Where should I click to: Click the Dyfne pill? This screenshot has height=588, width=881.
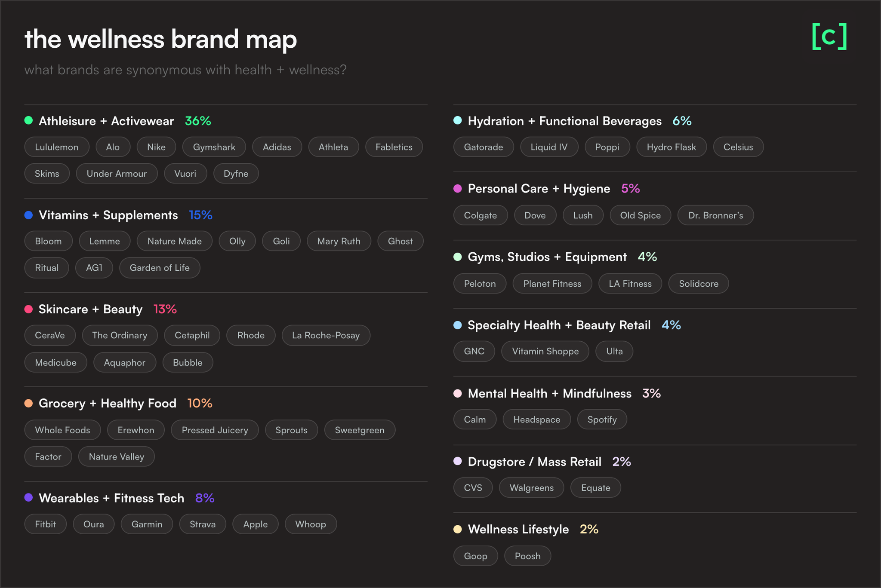(x=236, y=174)
